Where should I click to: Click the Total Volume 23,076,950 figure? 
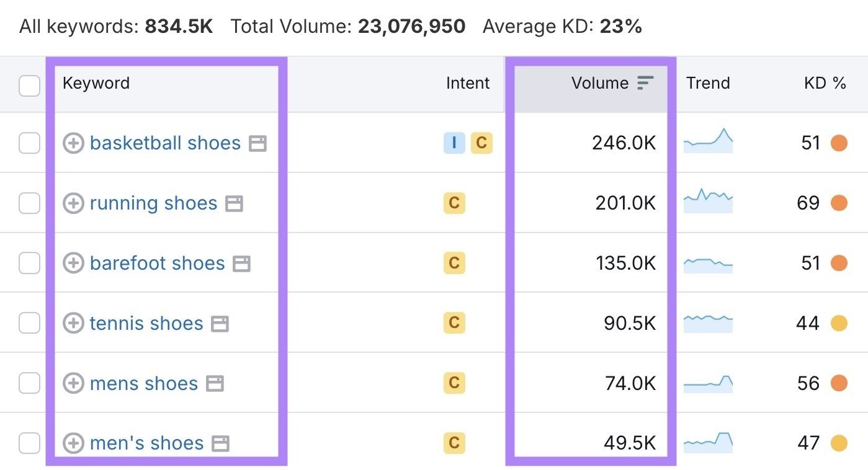411,27
